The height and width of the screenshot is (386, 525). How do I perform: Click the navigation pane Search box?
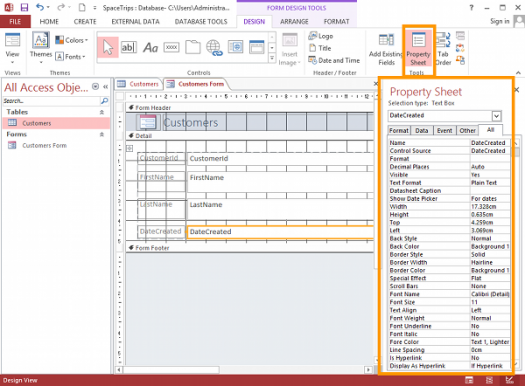52,101
